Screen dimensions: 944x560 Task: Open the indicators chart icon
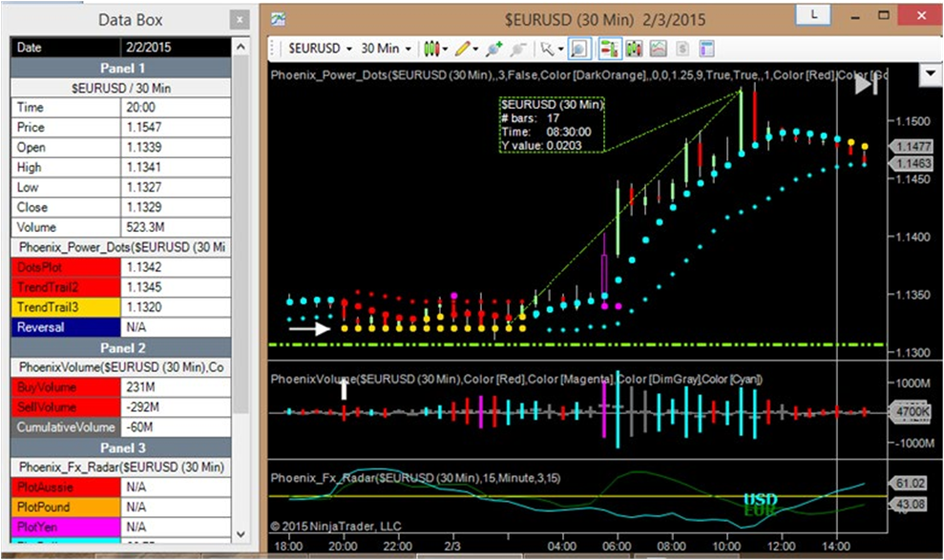pos(658,49)
